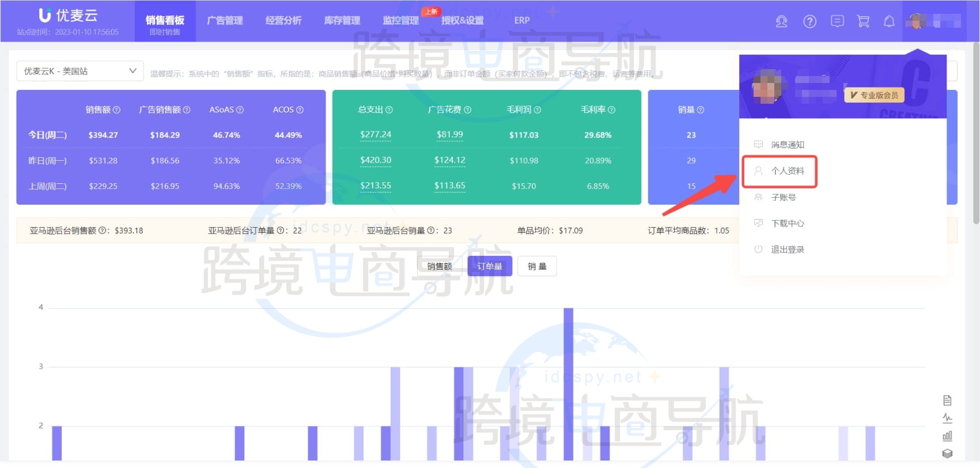The height and width of the screenshot is (468, 980).
Task: Click the user avatar in top bar
Action: [916, 22]
